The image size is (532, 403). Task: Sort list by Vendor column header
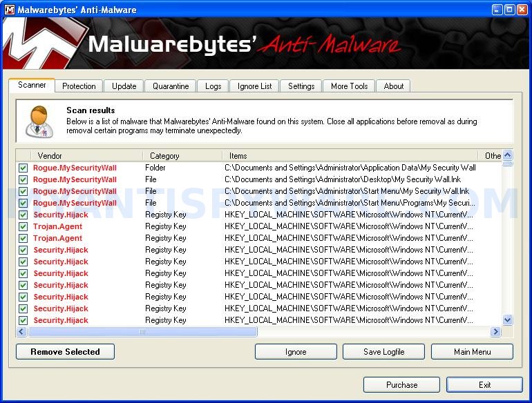point(86,155)
